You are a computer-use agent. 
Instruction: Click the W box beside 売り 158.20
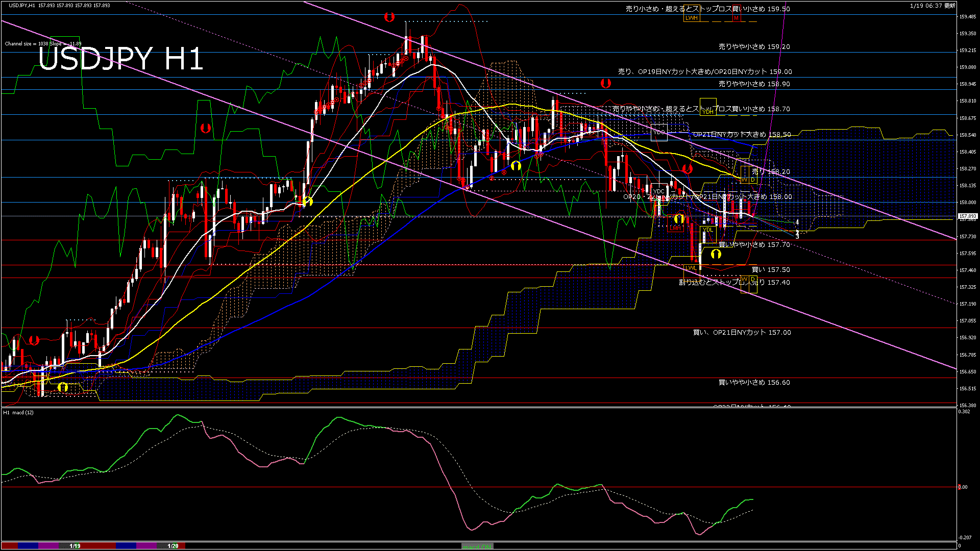pyautogui.click(x=744, y=180)
